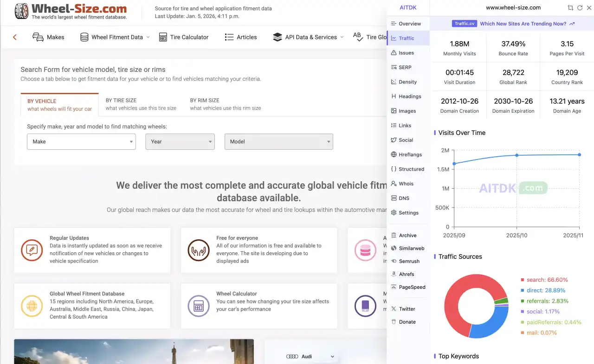
Task: Open the Similarweb lookup in AITDK
Action: click(x=408, y=249)
